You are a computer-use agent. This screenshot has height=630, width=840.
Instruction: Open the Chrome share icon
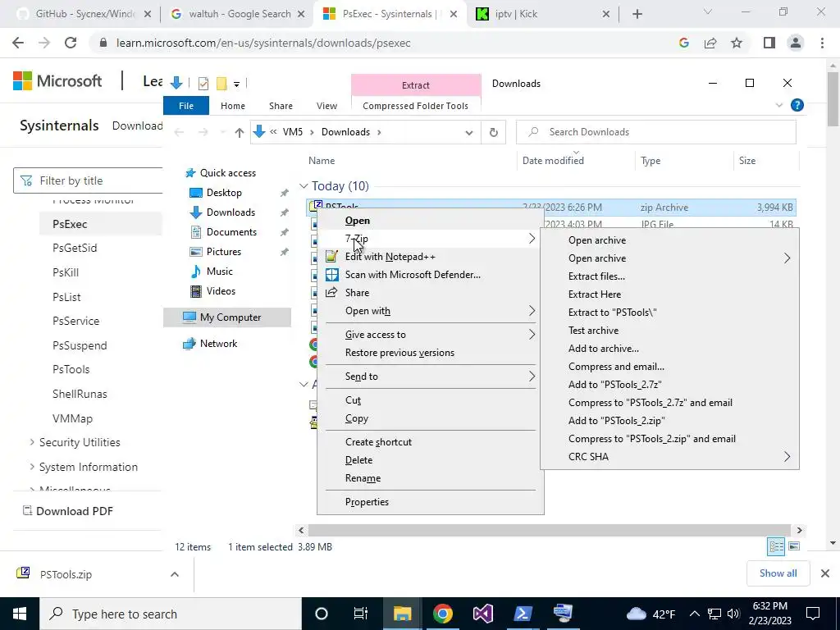pos(710,43)
